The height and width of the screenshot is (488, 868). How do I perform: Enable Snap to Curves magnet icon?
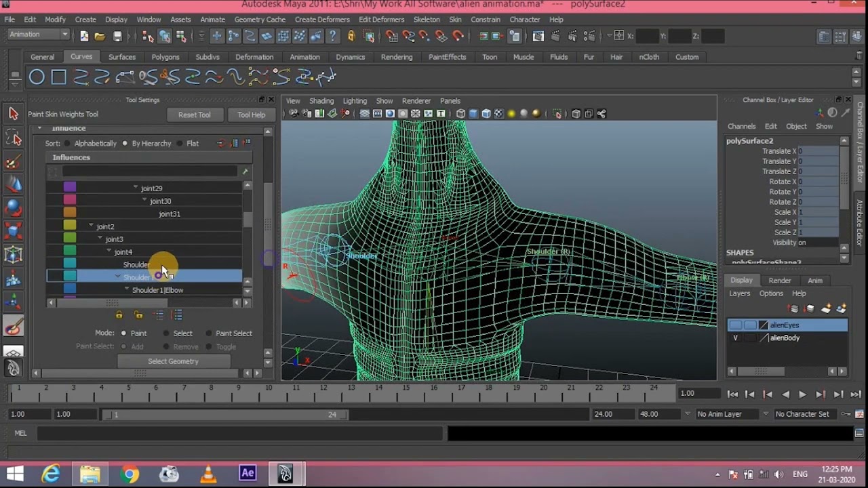[x=408, y=36]
